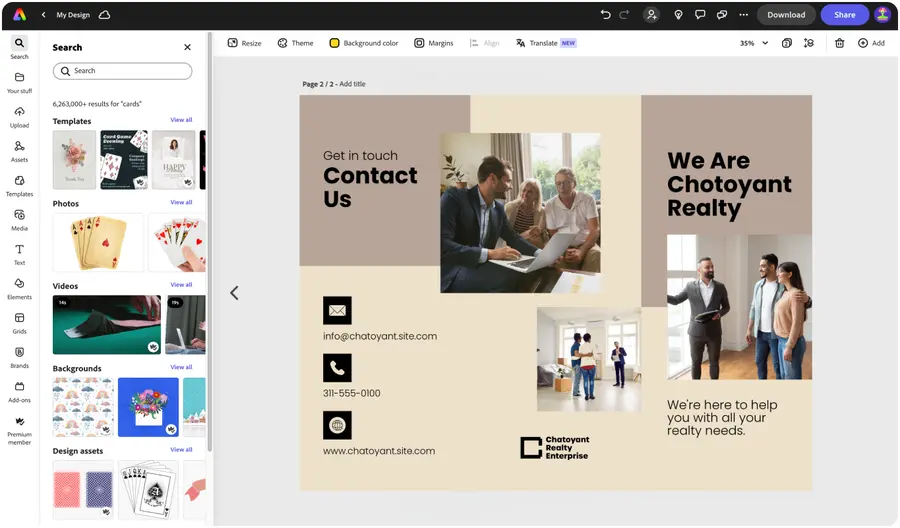Open the Media sidebar panel
The image size is (900, 528).
(x=20, y=220)
